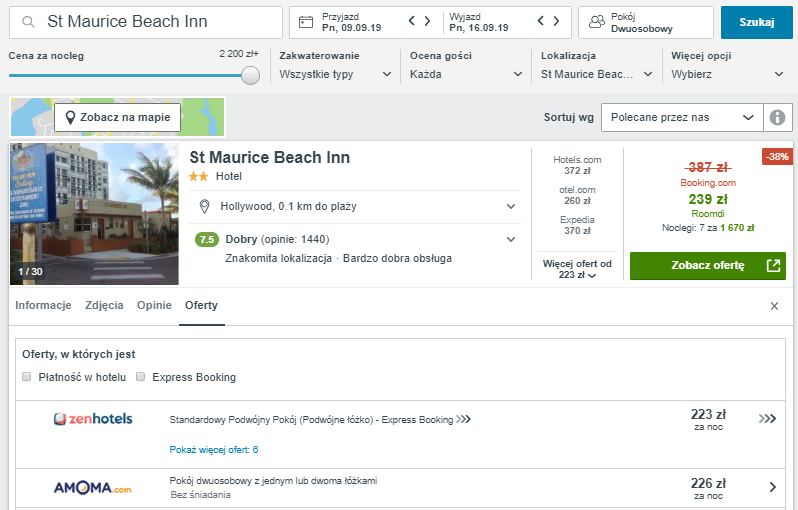
Task: Open the Sortuj wg sorting dropdown
Action: click(x=682, y=117)
